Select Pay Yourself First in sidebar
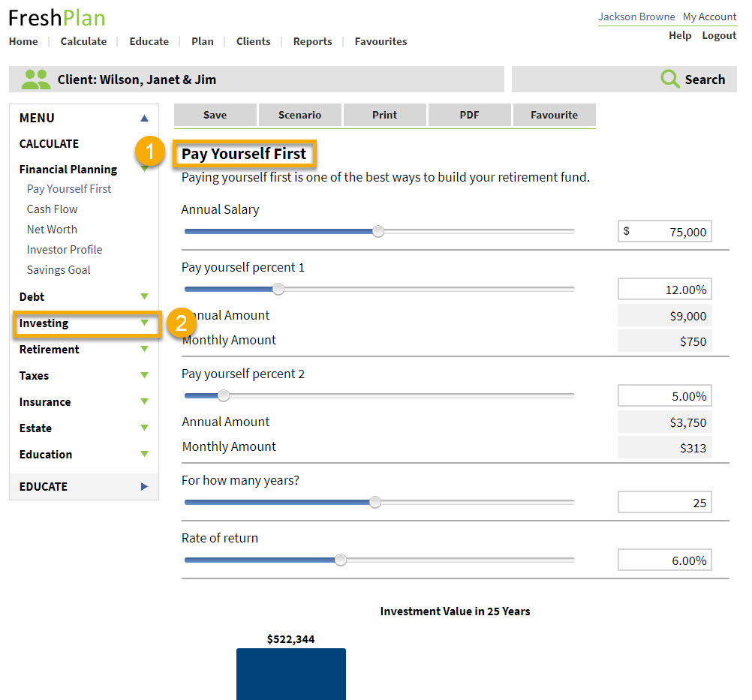Image resolution: width=752 pixels, height=700 pixels. [x=69, y=189]
